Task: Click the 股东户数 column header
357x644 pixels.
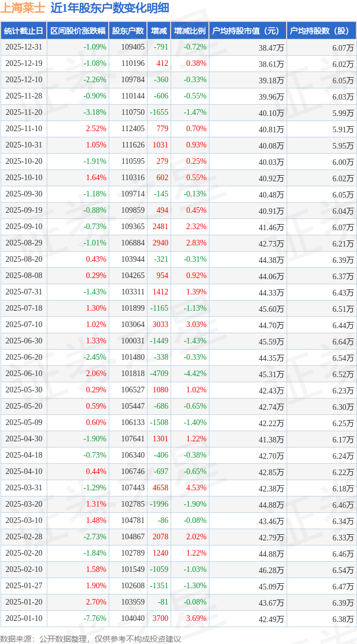Action: click(127, 31)
